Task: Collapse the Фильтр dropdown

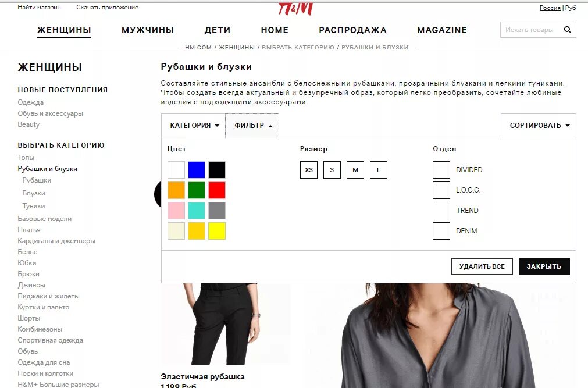Action: click(x=252, y=126)
